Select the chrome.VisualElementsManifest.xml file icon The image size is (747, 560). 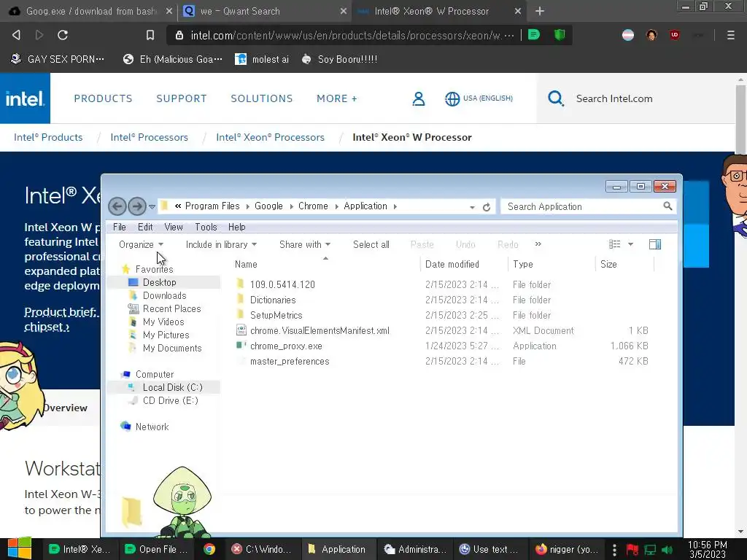pyautogui.click(x=241, y=330)
